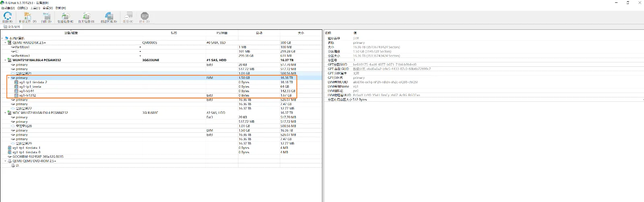Click the Create Image (创建镜像) icon
Viewport: 644px width, 202px height.
[x=65, y=16]
